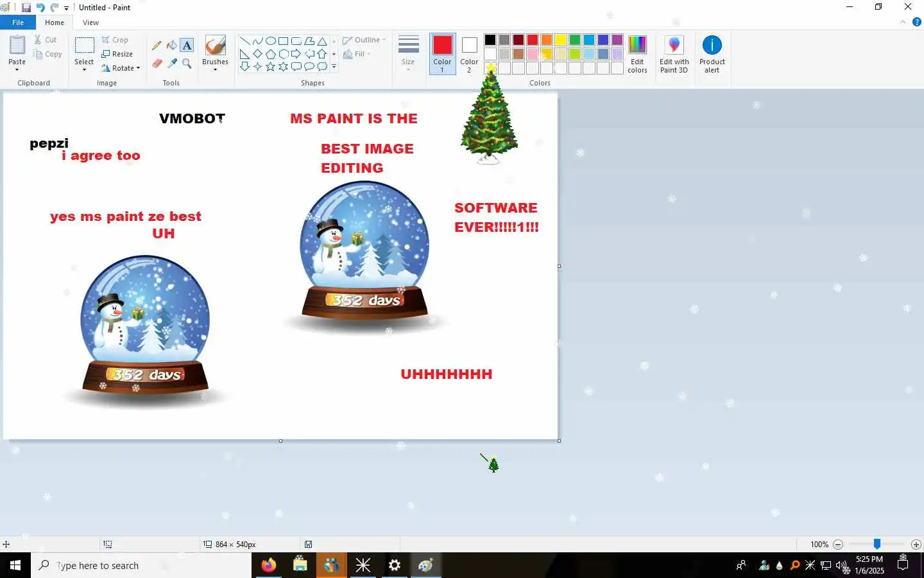Select the Pencil tool

157,45
